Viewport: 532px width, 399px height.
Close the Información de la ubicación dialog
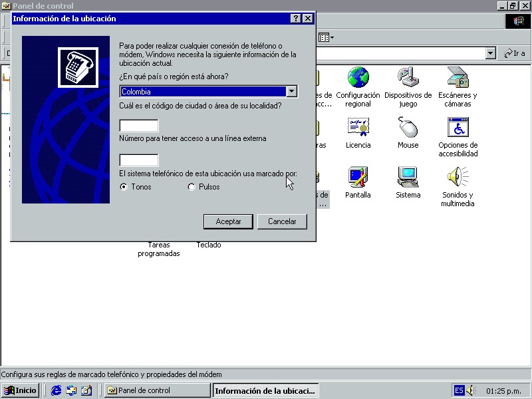coord(307,19)
